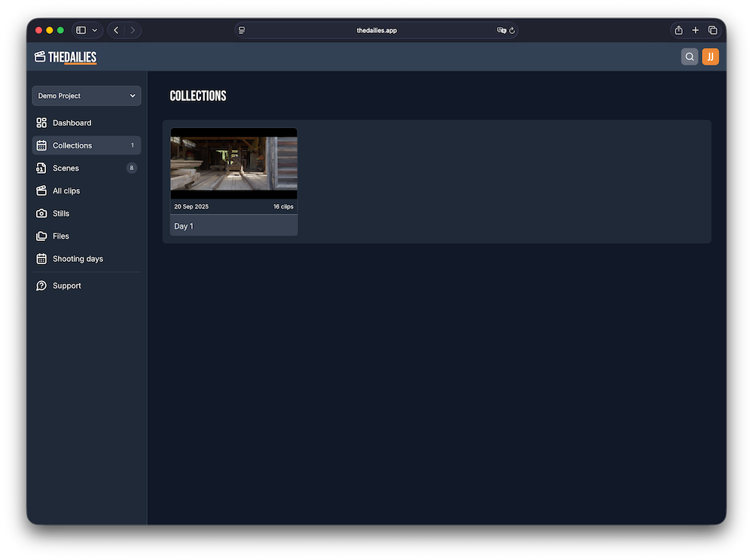The width and height of the screenshot is (753, 560).
Task: Click the Files folder icon
Action: click(41, 236)
